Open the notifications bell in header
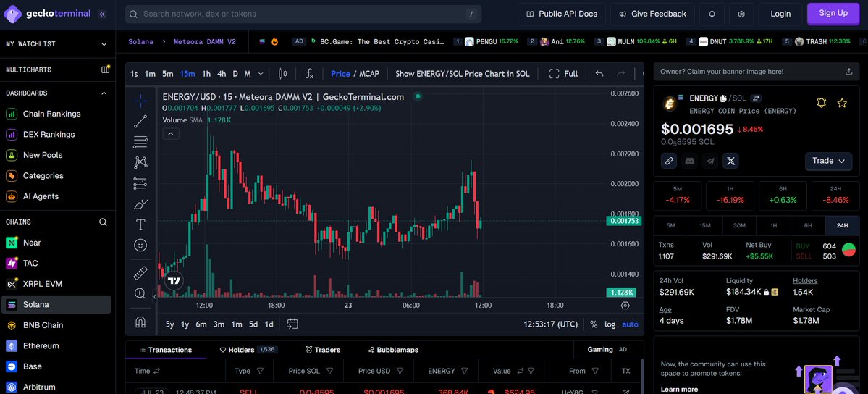868x394 pixels. tap(712, 14)
